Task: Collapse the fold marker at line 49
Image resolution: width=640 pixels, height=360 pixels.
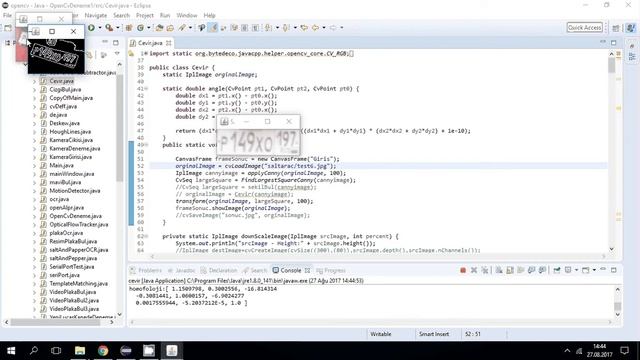Action: 146,145
